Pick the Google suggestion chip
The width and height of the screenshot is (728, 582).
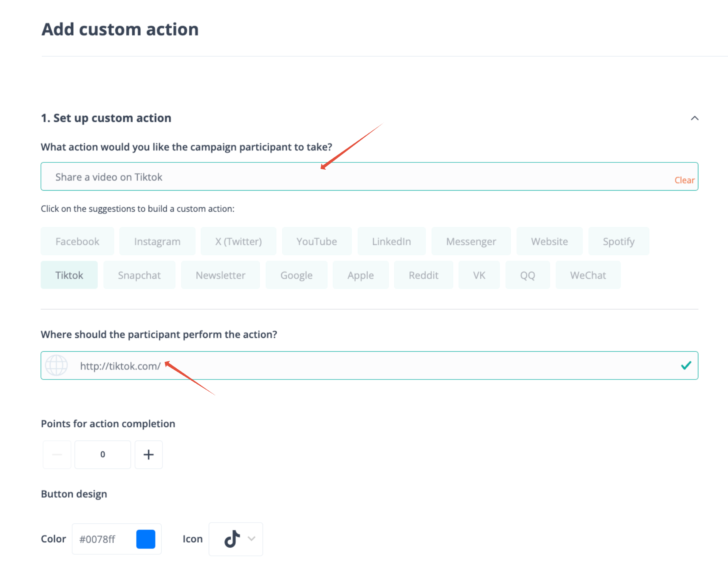pos(296,275)
